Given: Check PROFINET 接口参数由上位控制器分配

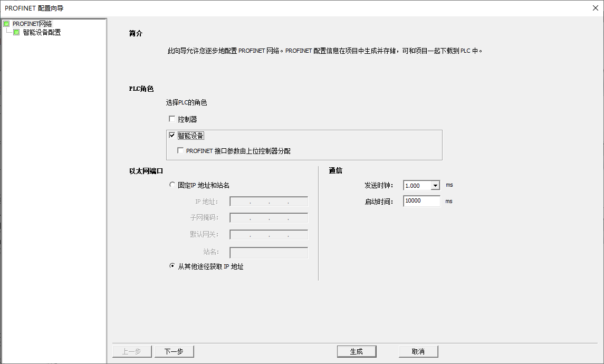Looking at the screenshot, I should [180, 150].
